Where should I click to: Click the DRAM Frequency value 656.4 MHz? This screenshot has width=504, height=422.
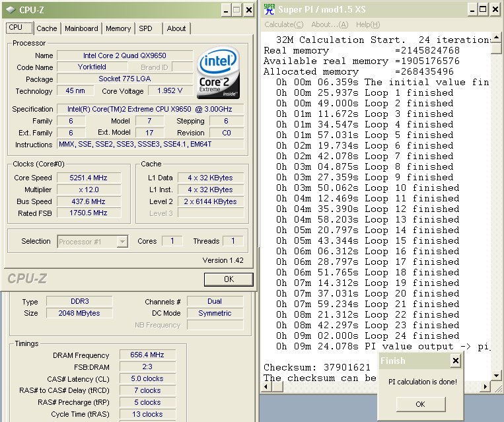[x=147, y=355]
